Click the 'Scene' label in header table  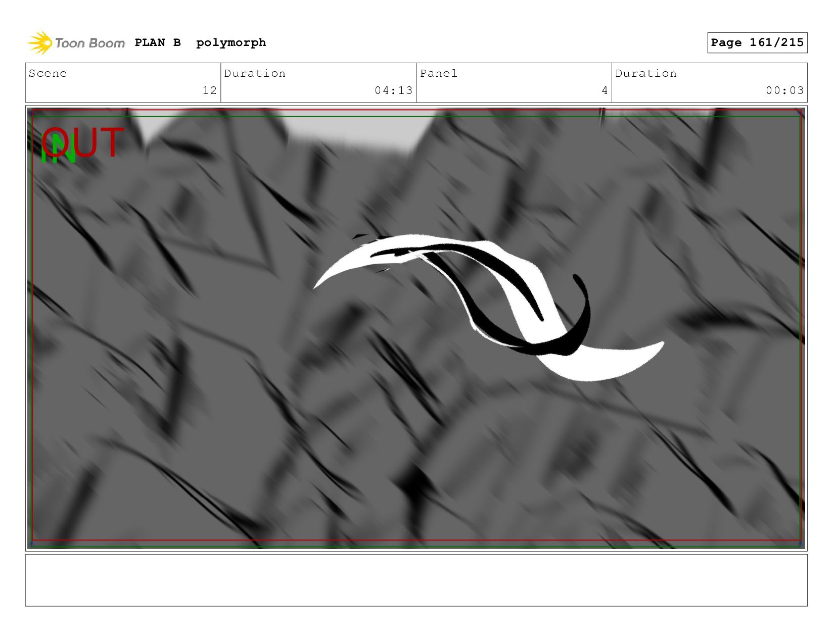pyautogui.click(x=48, y=73)
